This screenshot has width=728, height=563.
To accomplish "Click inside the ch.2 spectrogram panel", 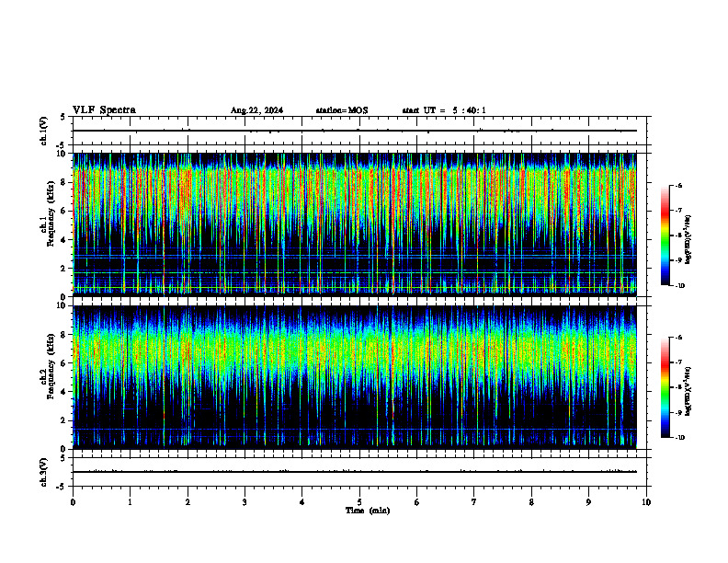I will tap(355, 377).
